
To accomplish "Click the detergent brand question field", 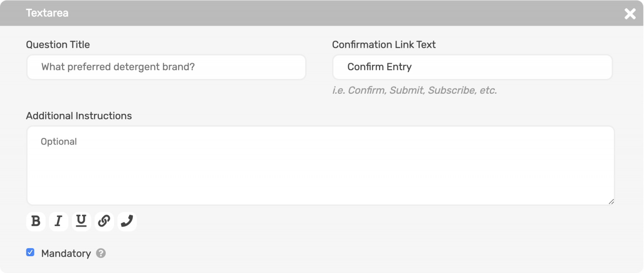I will pyautogui.click(x=166, y=67).
